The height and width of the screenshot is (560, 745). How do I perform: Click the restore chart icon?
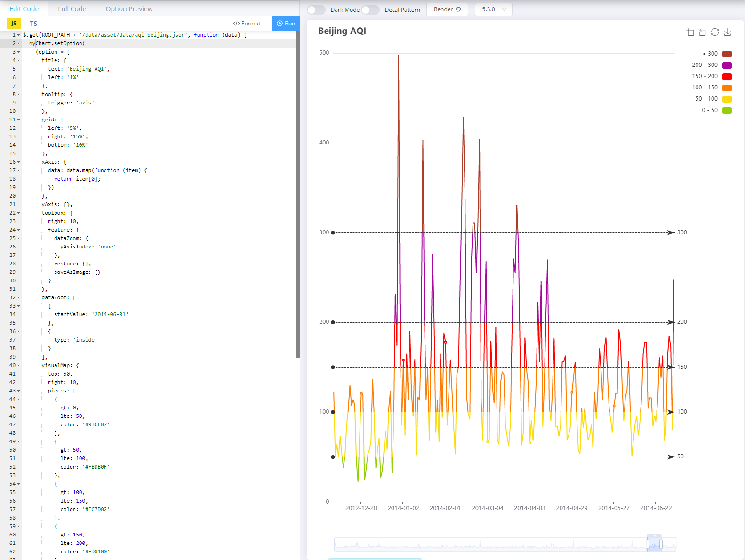[x=715, y=32]
